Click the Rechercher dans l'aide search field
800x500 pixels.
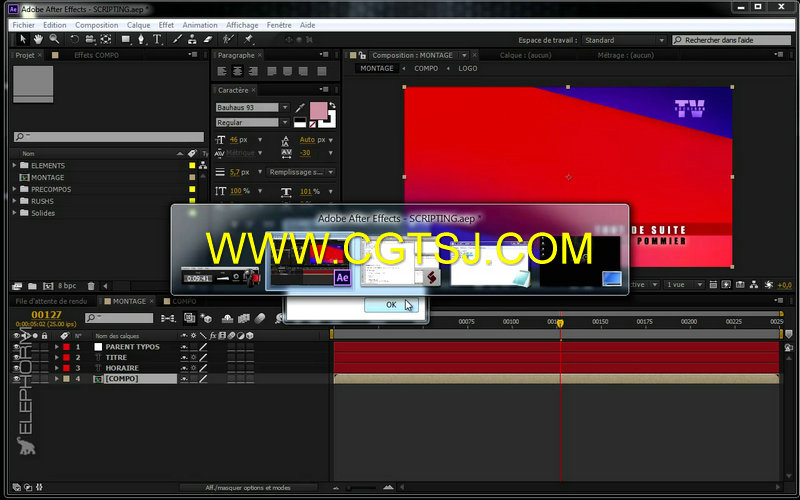click(732, 40)
